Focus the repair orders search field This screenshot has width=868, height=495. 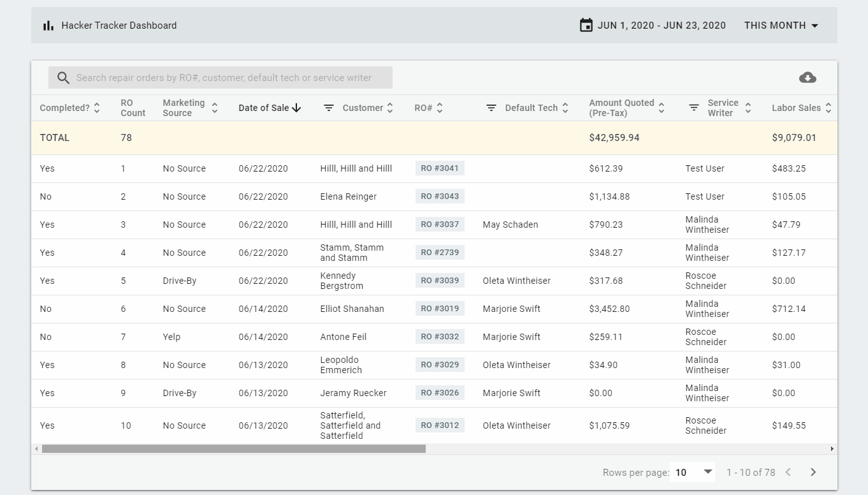[221, 78]
